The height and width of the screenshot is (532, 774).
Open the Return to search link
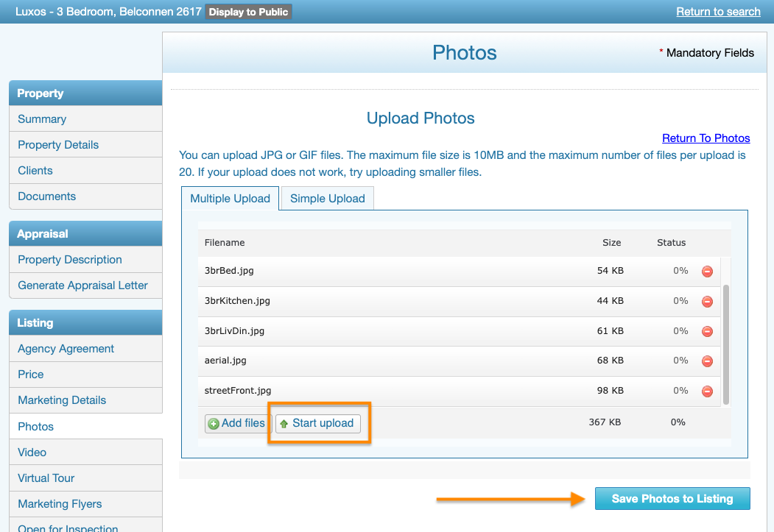click(x=718, y=12)
